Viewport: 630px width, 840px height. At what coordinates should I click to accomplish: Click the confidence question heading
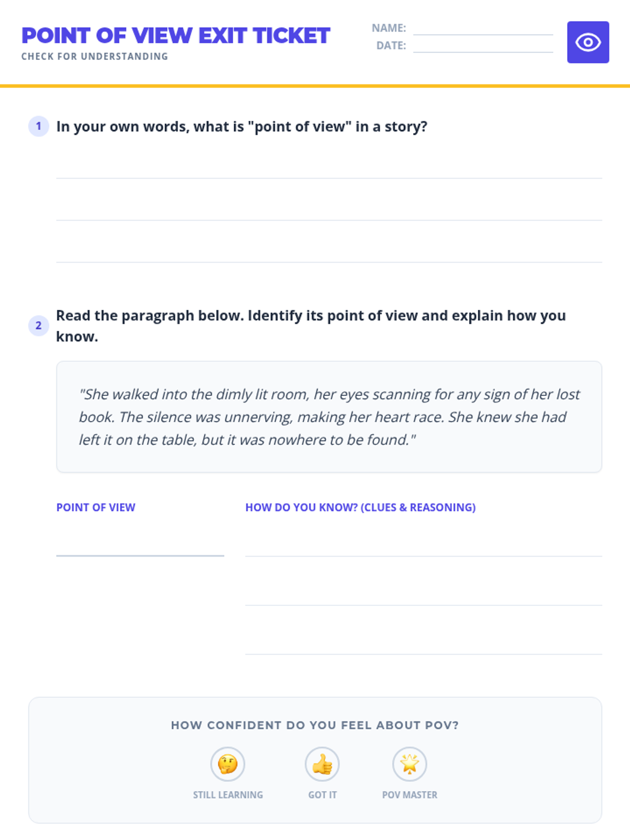[x=315, y=725]
